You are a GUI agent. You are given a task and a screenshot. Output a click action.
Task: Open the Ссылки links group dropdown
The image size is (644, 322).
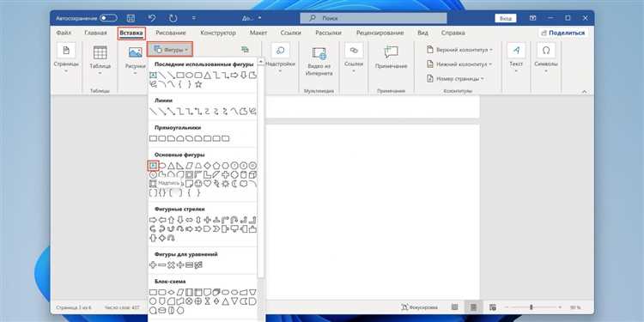coord(354,58)
